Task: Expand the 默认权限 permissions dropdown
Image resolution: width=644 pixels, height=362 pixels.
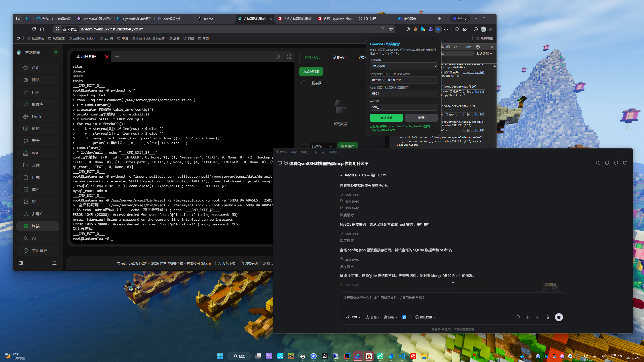Action: pos(425,317)
